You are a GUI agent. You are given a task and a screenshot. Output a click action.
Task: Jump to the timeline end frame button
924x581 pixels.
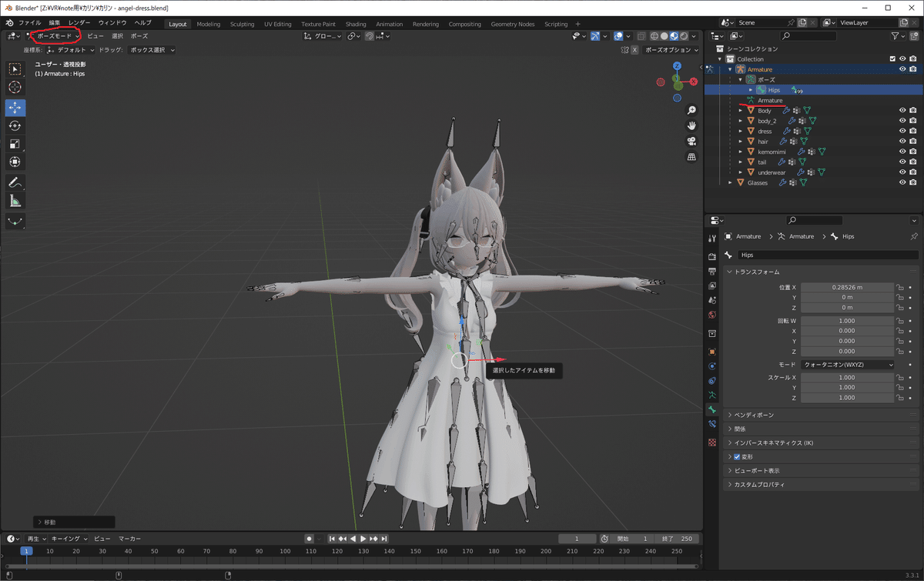coord(383,539)
